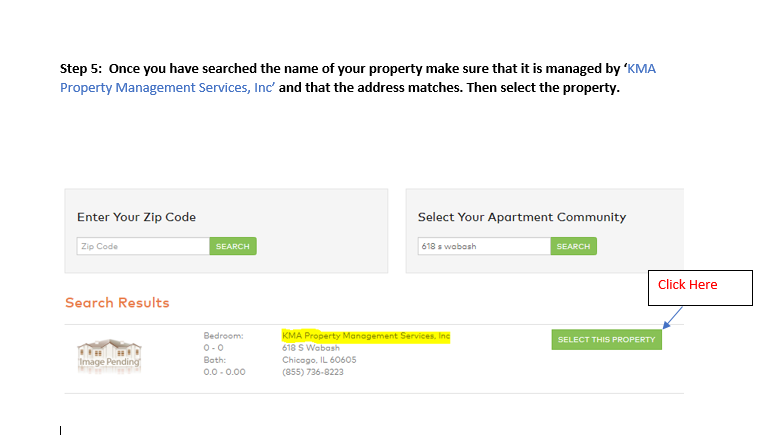This screenshot has height=435, width=769.
Task: Click the 'Select Your Apartment Community' heading
Action: pos(521,217)
